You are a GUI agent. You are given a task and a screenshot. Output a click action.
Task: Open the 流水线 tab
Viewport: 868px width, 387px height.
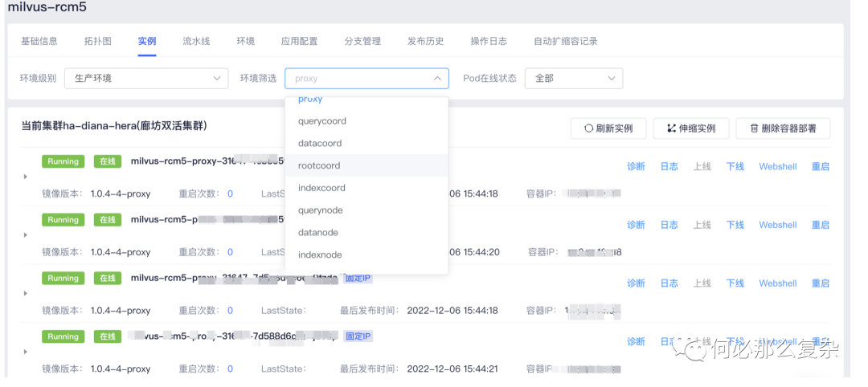pyautogui.click(x=197, y=42)
